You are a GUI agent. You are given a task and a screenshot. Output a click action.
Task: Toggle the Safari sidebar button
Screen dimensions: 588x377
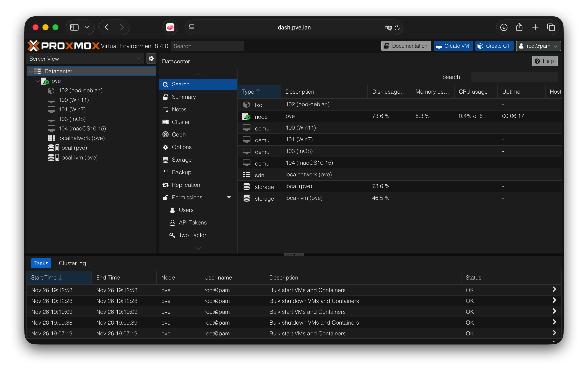74,28
